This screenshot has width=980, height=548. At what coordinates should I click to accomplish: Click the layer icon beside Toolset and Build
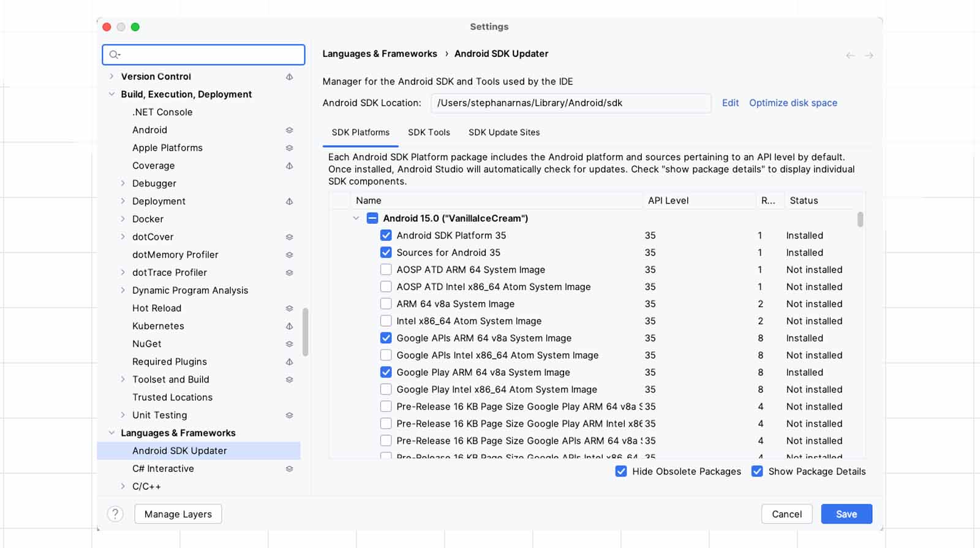coord(289,379)
